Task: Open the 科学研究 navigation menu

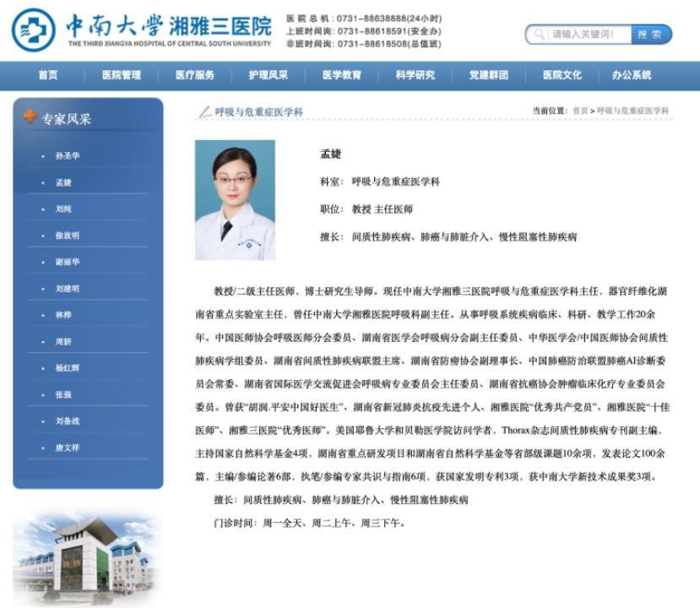Action: 415,75
